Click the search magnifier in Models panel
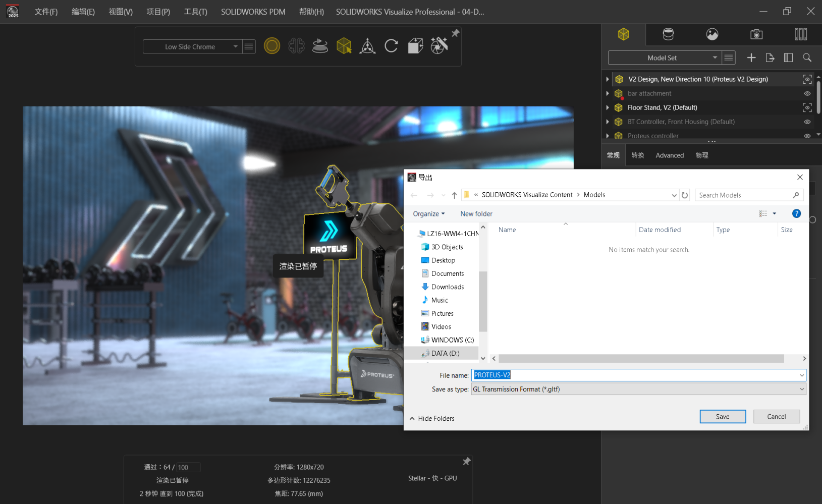This screenshot has height=504, width=822. click(x=807, y=58)
